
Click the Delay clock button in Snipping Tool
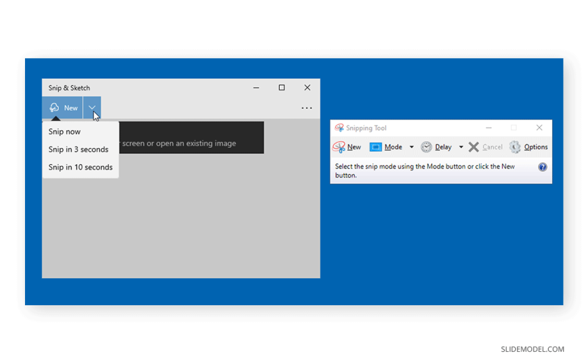coord(436,147)
